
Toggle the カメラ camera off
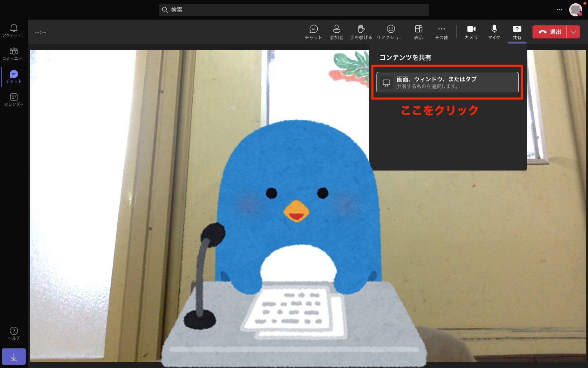pyautogui.click(x=471, y=32)
